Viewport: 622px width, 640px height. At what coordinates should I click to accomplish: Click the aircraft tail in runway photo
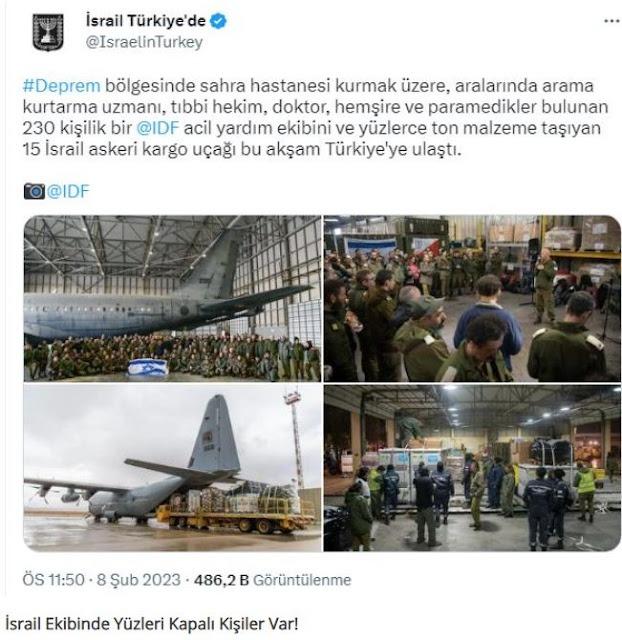pos(214,433)
